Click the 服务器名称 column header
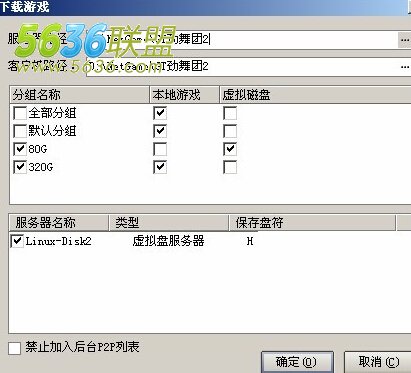411x373 pixels. [x=59, y=223]
